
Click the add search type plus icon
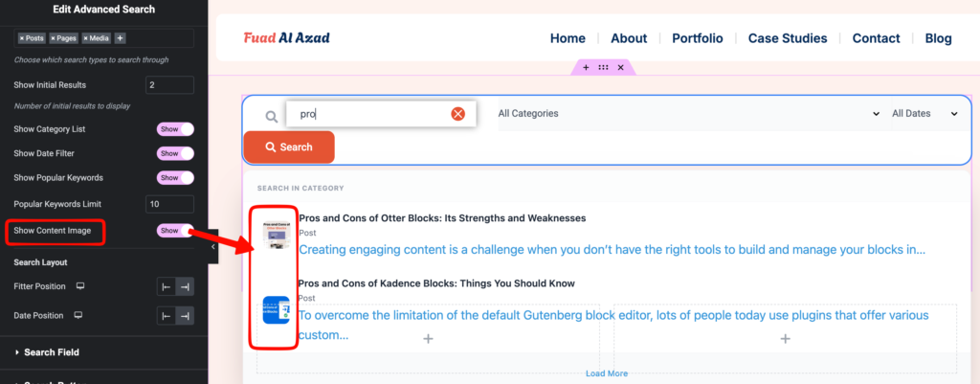(120, 38)
